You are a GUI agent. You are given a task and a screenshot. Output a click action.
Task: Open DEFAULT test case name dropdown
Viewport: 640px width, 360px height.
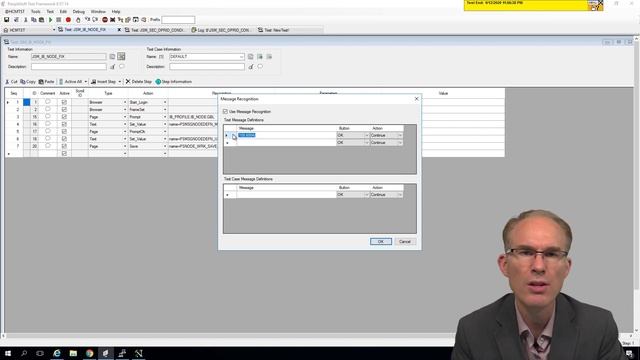pos(241,57)
